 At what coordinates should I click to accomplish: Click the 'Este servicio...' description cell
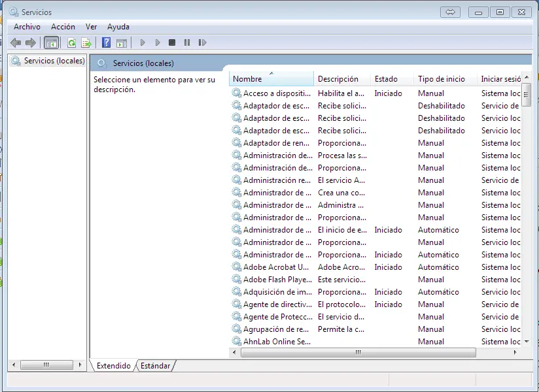(341, 280)
